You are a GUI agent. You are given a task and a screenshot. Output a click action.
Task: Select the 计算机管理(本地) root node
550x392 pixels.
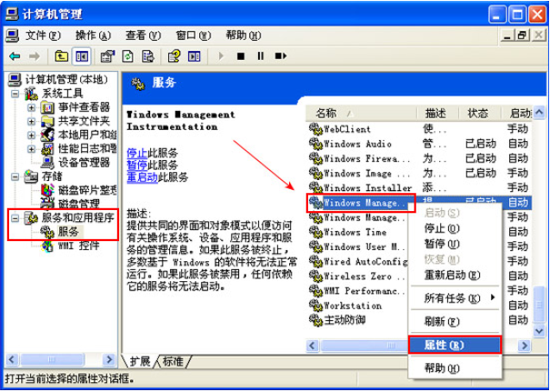pyautogui.click(x=66, y=80)
